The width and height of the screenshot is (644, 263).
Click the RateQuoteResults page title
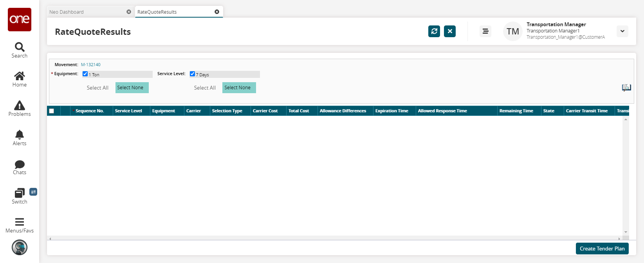pyautogui.click(x=93, y=32)
